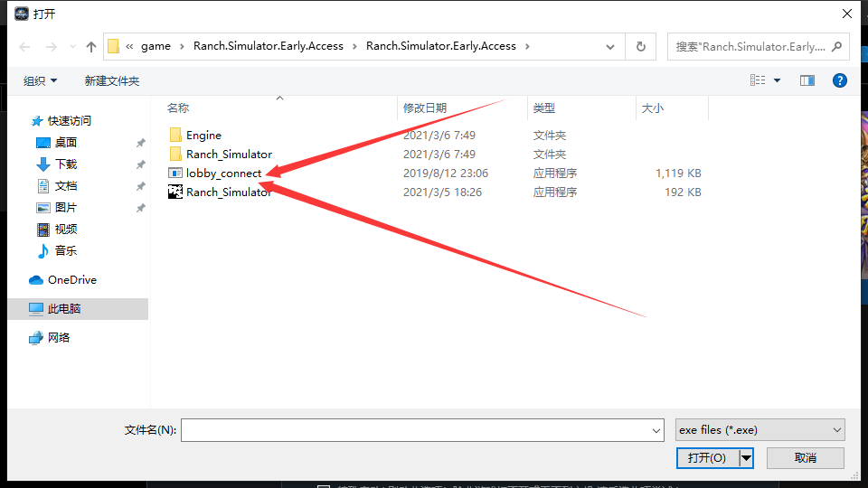Go forward with the right arrow button
Image resolution: width=868 pixels, height=488 pixels.
pos(51,47)
